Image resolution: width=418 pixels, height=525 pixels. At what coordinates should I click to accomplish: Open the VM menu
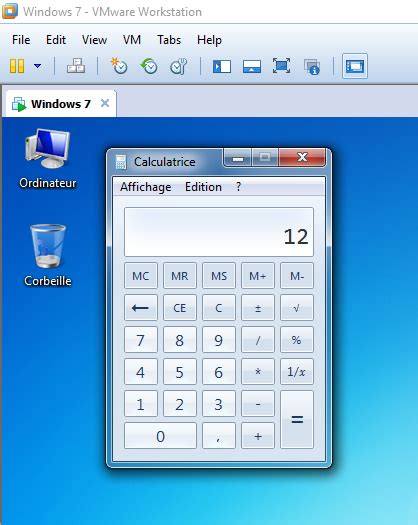click(x=132, y=40)
